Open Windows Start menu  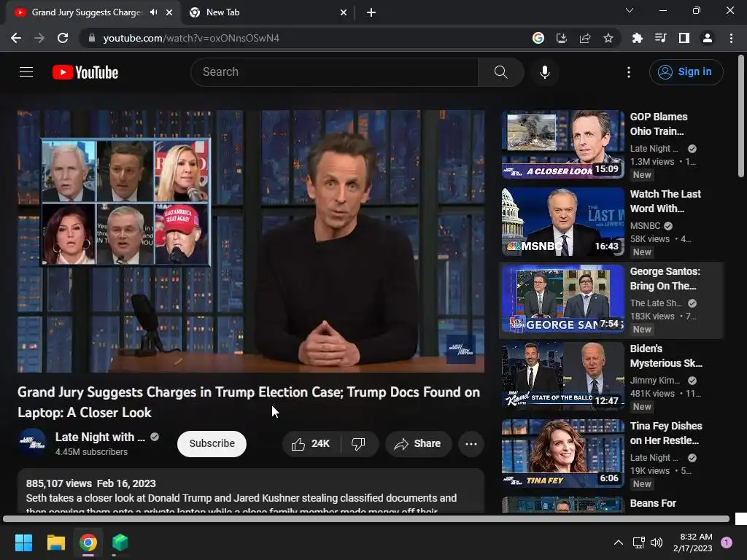coord(23,542)
